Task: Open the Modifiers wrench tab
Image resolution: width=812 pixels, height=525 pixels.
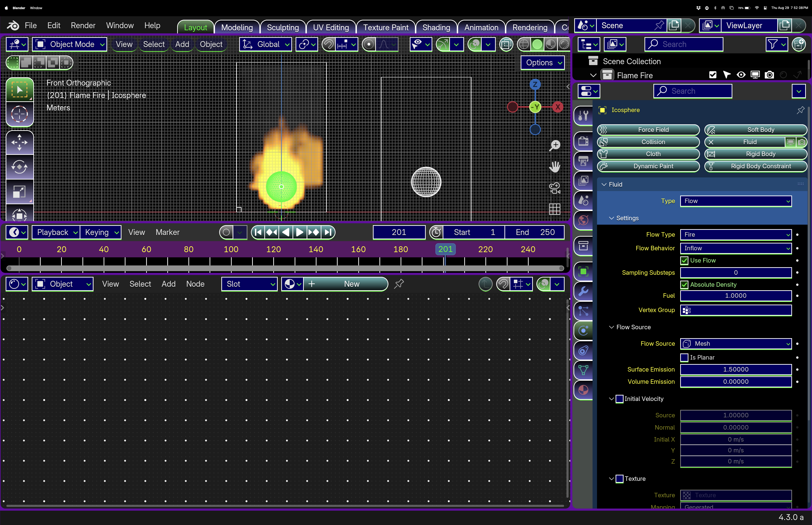Action: pyautogui.click(x=583, y=291)
